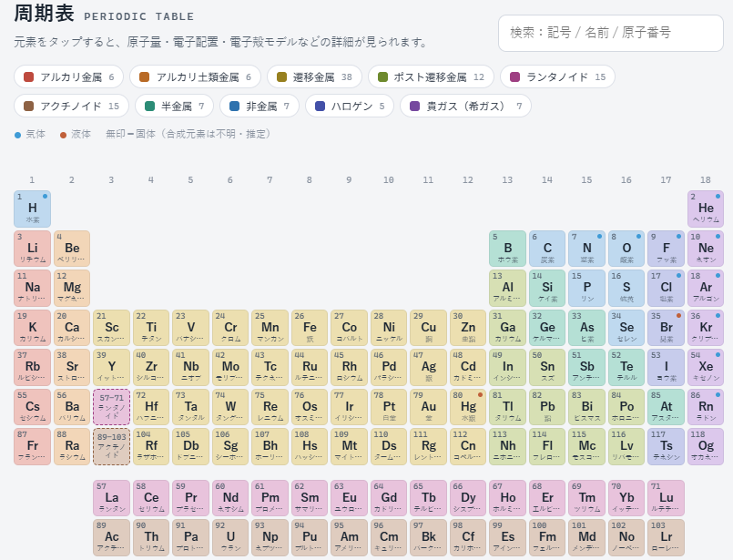The height and width of the screenshot is (560, 733).
Task: Select the plutonium Pu element tile
Action: [310, 537]
